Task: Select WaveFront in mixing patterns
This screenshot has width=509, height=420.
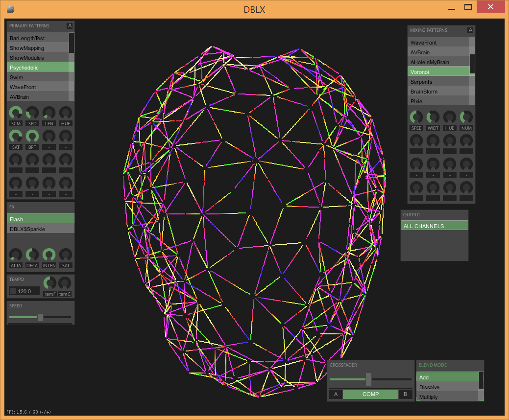Action: [x=438, y=42]
